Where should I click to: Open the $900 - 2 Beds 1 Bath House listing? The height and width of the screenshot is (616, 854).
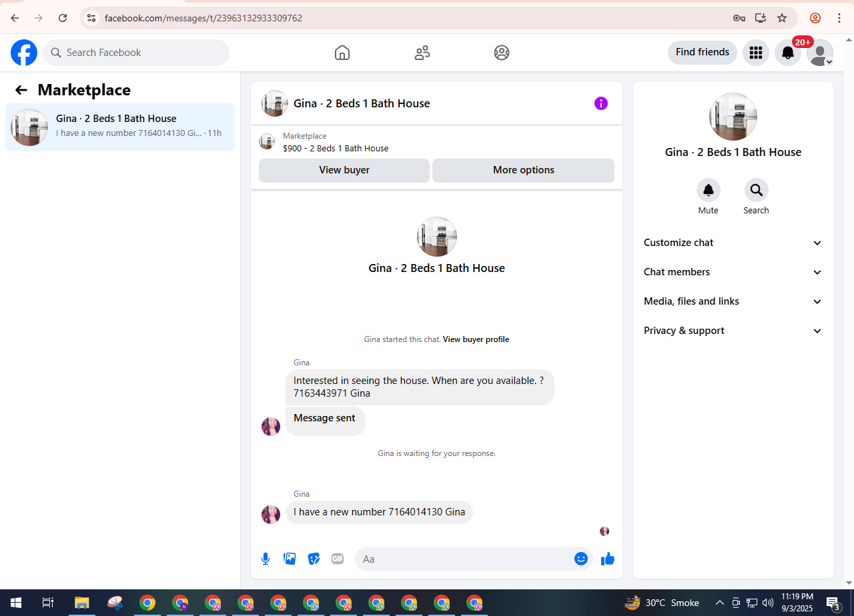336,148
